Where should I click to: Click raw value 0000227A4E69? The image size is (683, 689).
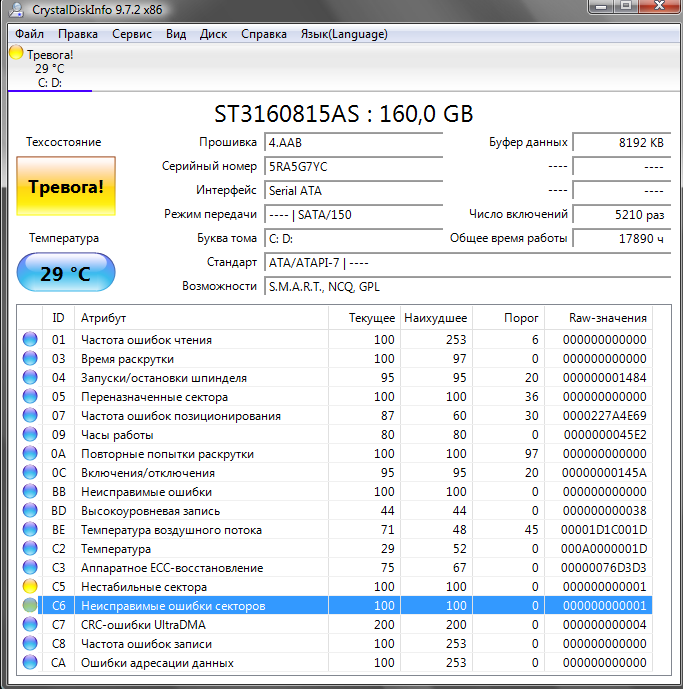pyautogui.click(x=604, y=416)
